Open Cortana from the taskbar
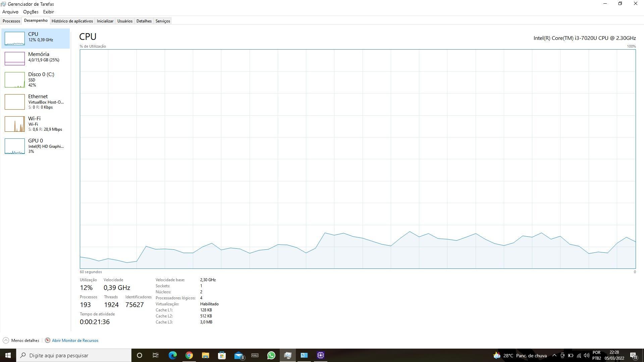Viewport: 644px width, 362px height. [x=140, y=355]
